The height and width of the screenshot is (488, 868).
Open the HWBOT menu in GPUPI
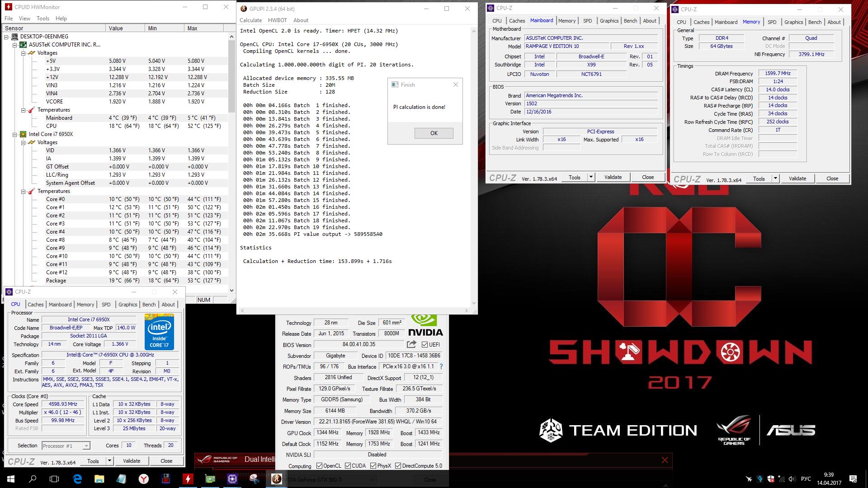coord(277,20)
